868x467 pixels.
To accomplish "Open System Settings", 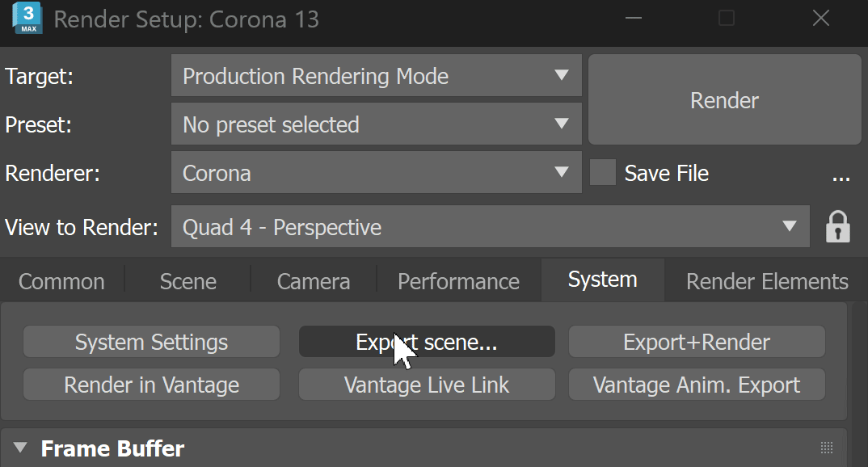I will pos(151,342).
